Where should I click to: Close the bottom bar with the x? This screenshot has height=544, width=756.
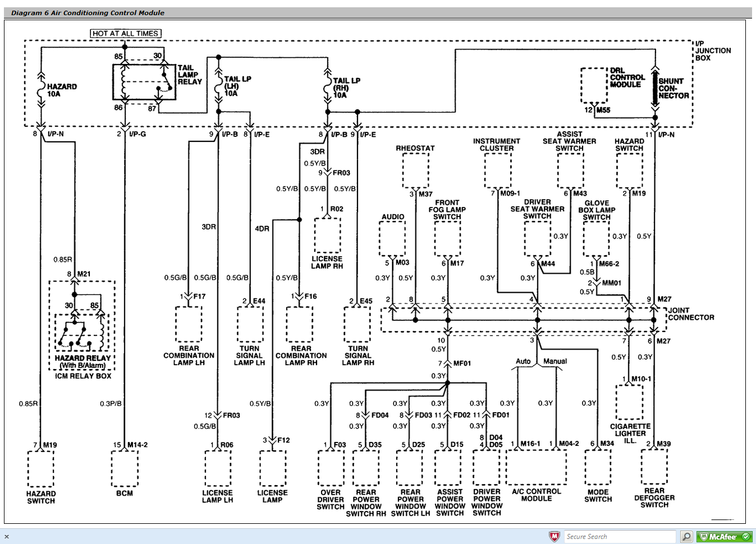pyautogui.click(x=7, y=537)
